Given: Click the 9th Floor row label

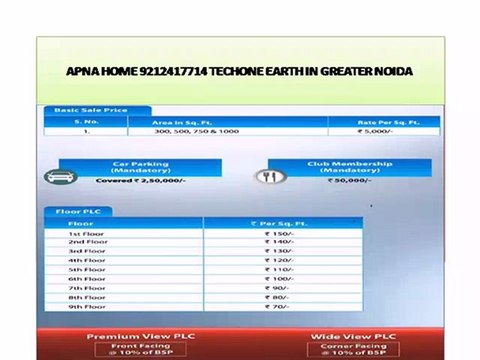Looking at the screenshot, I should click(x=87, y=307).
